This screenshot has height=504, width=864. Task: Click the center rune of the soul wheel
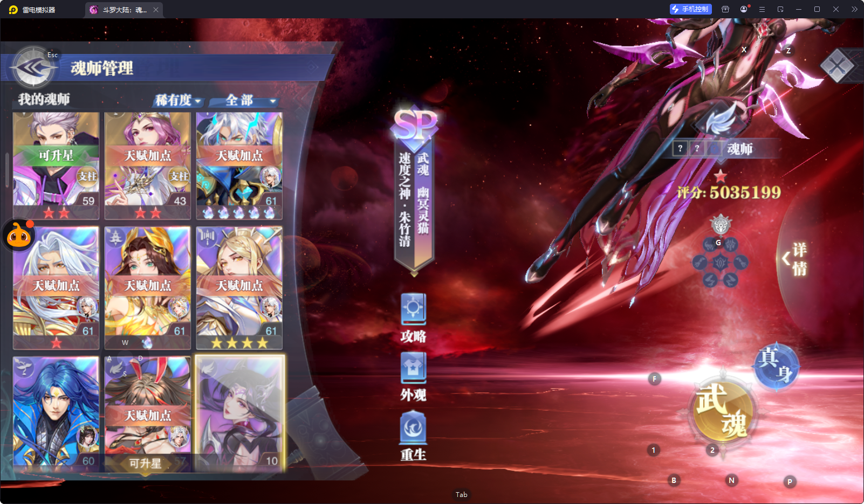click(x=721, y=263)
